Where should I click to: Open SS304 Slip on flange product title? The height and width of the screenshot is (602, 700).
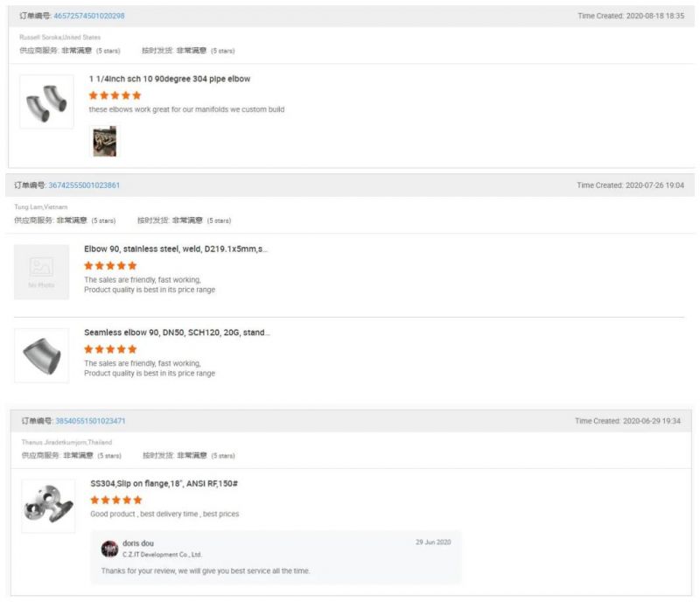[x=165, y=483]
